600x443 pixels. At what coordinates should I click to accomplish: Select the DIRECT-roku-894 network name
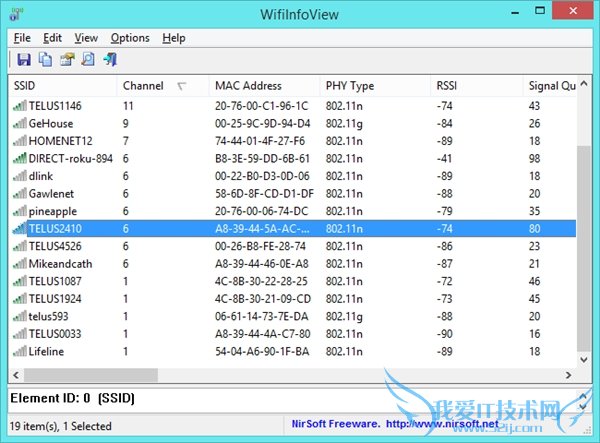point(71,158)
